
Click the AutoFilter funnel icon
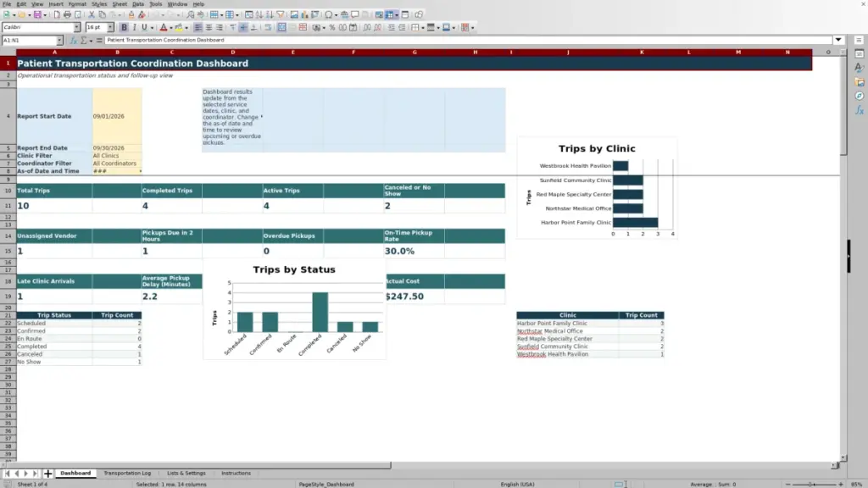[280, 15]
